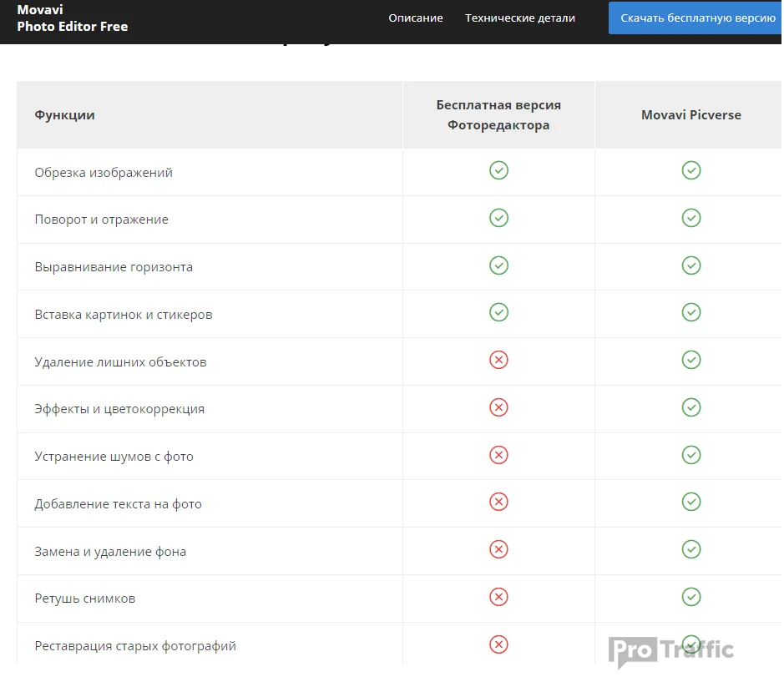The width and height of the screenshot is (784, 687).
Task: Click the red cross for Ретушь снимков
Action: (498, 597)
